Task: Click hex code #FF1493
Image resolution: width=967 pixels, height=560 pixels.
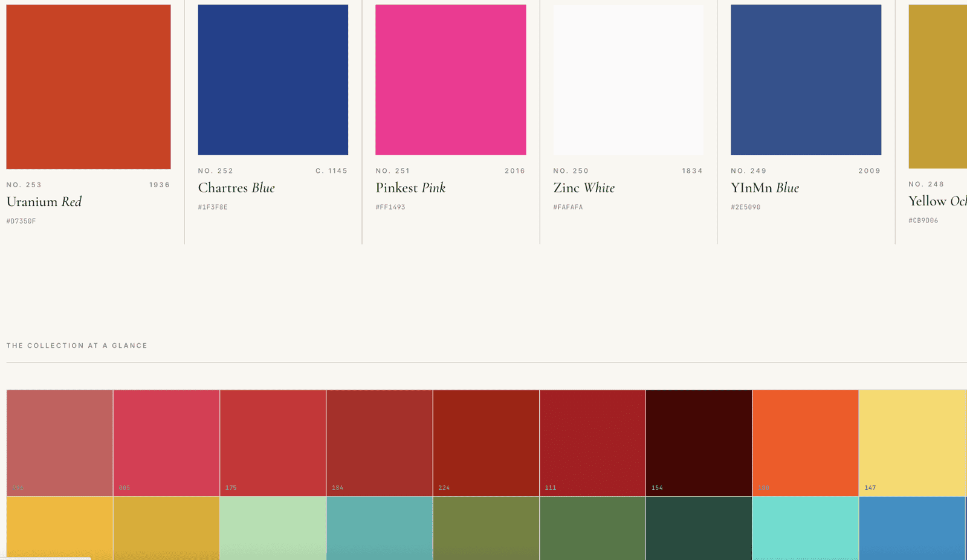Action: click(x=390, y=207)
